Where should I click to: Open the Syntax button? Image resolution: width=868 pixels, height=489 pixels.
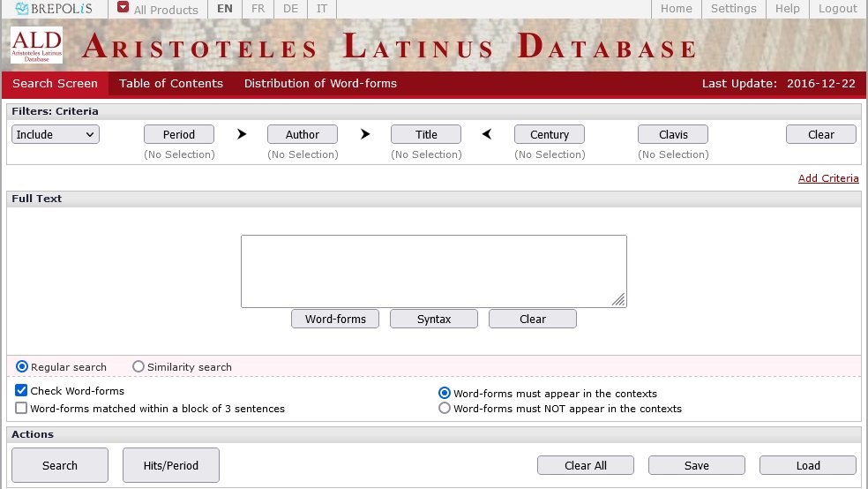pyautogui.click(x=433, y=319)
